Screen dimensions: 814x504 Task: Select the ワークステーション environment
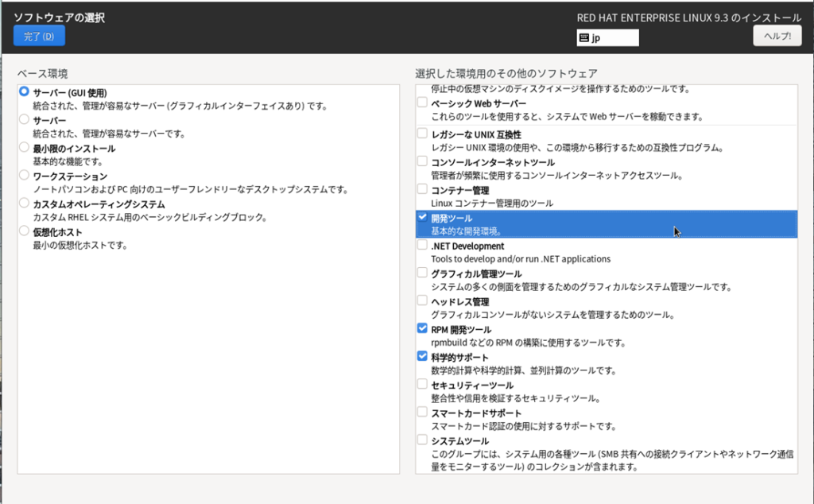[25, 176]
